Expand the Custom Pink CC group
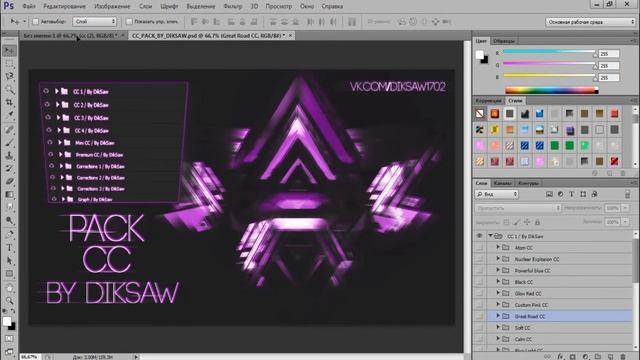Screen dimensions: 640x360 [x=498, y=304]
